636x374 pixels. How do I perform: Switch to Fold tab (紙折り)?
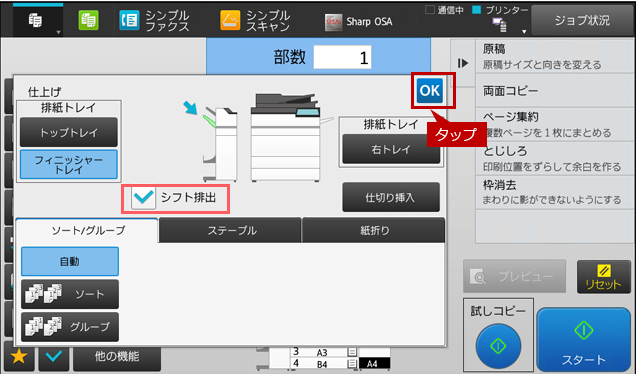374,230
